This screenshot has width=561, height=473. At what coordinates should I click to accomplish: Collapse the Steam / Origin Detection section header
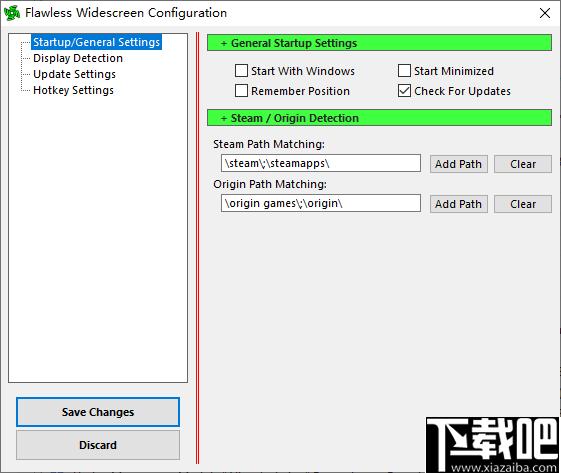379,118
